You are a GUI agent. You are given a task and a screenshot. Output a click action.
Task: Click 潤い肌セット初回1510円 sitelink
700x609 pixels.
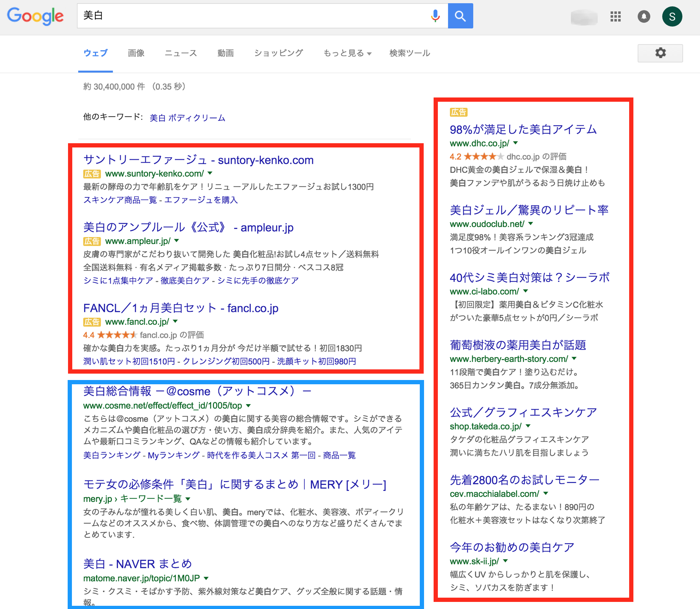point(129,361)
